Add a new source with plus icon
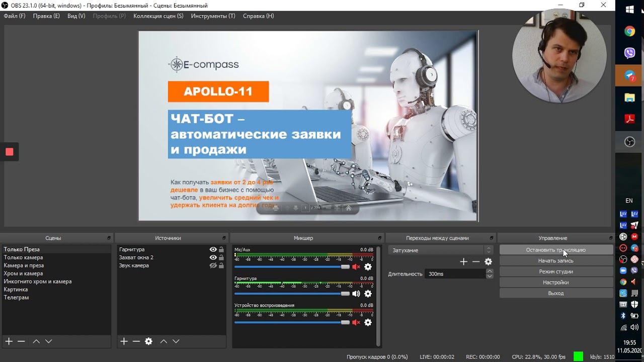 [124, 341]
